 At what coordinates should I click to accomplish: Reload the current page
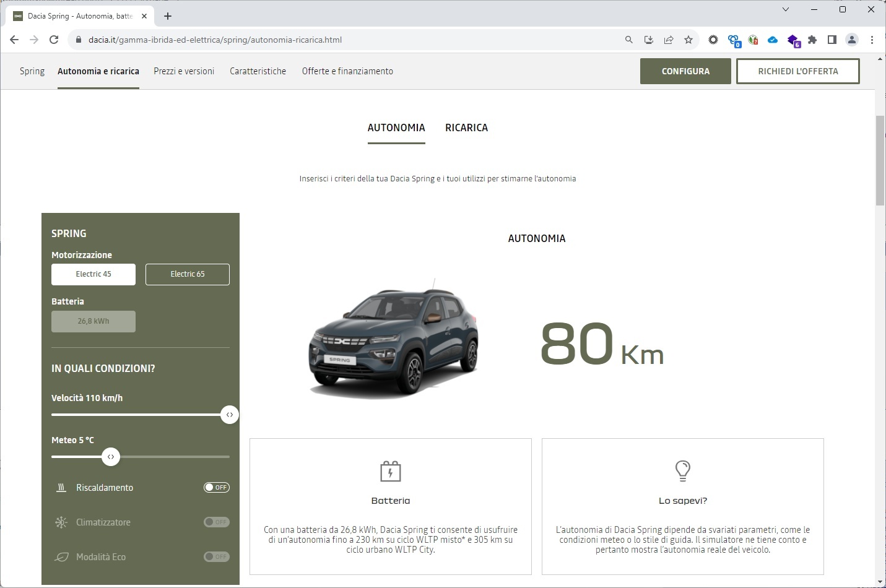54,40
